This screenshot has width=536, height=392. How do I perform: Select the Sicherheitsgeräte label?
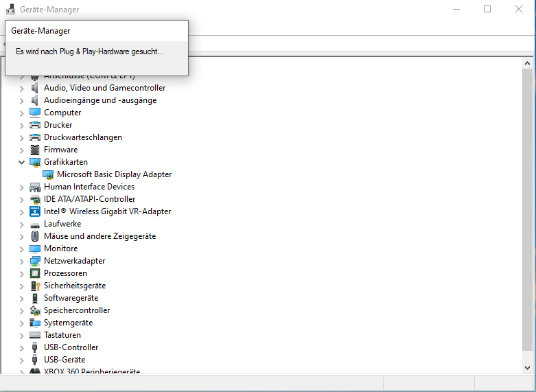pos(75,286)
